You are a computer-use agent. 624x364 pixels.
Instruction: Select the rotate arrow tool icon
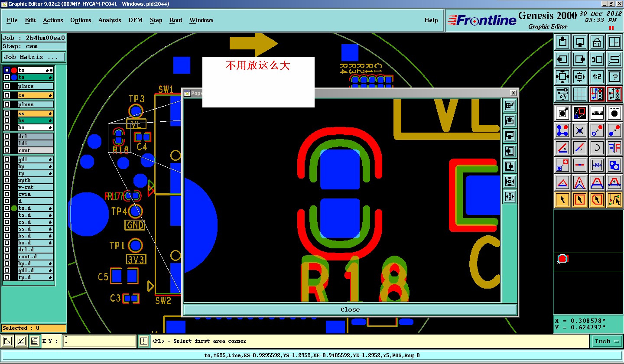(x=597, y=148)
